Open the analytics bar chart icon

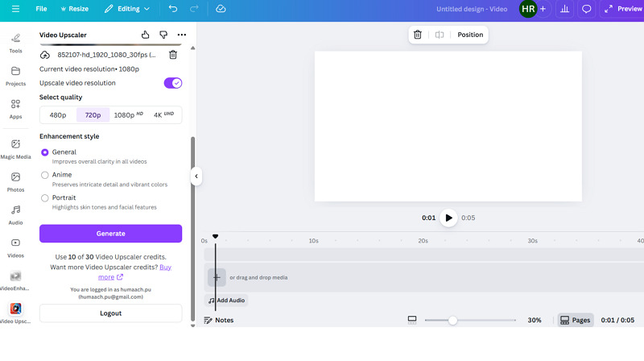564,9
